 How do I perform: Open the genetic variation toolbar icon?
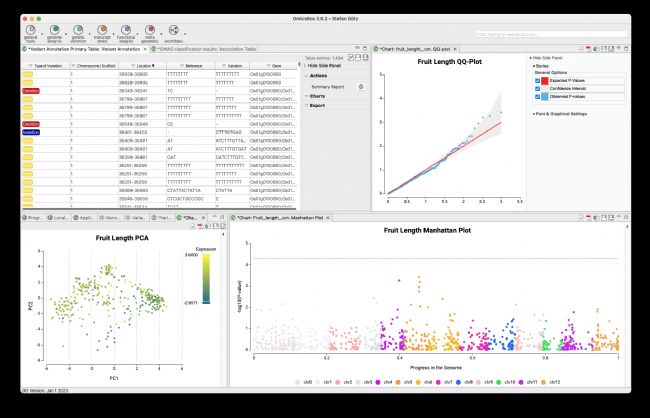click(x=78, y=30)
